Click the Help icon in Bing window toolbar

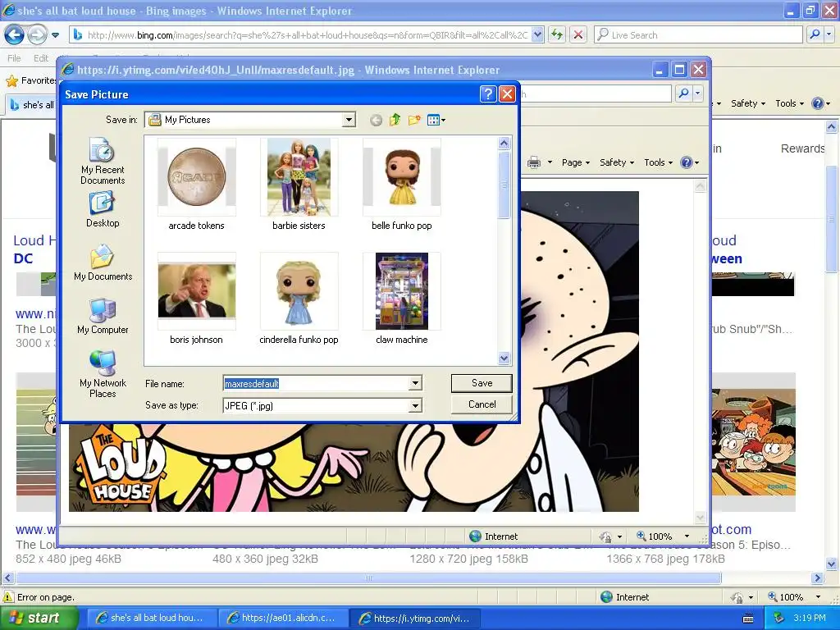(818, 103)
